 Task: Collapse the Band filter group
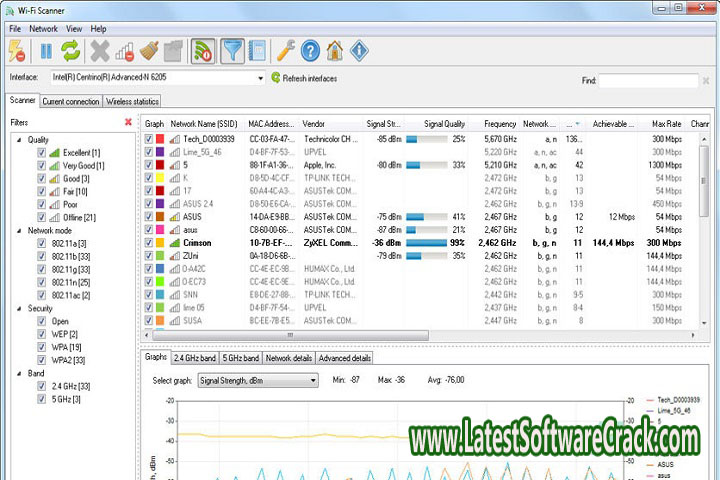click(19, 373)
